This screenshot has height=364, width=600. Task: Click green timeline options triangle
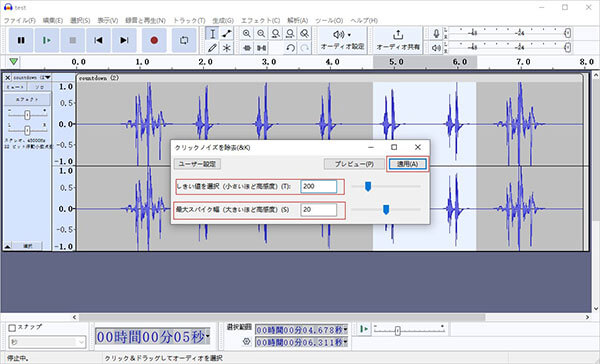click(13, 62)
